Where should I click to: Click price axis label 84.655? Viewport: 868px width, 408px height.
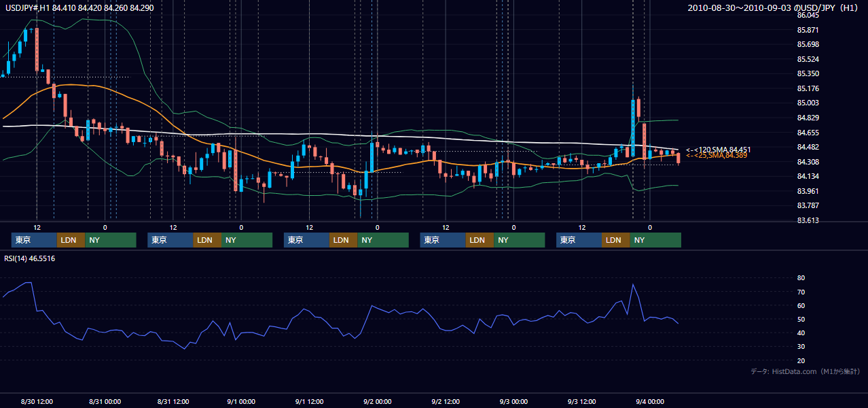808,133
